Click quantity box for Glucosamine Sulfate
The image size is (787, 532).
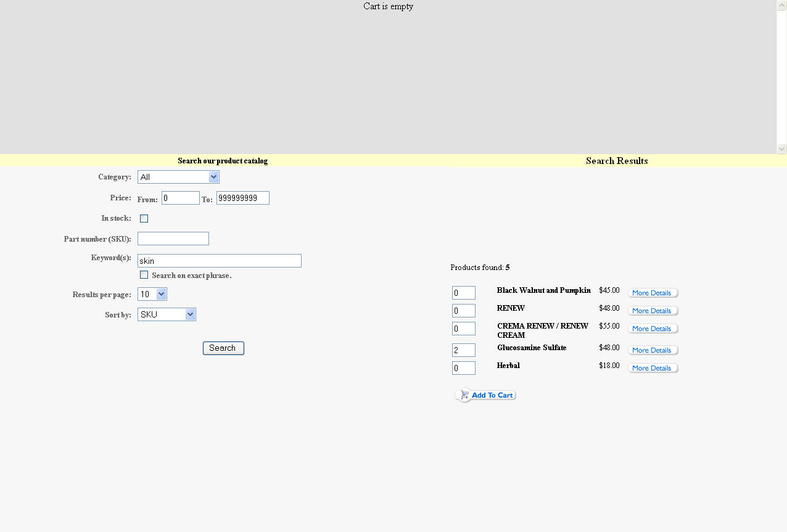point(463,350)
